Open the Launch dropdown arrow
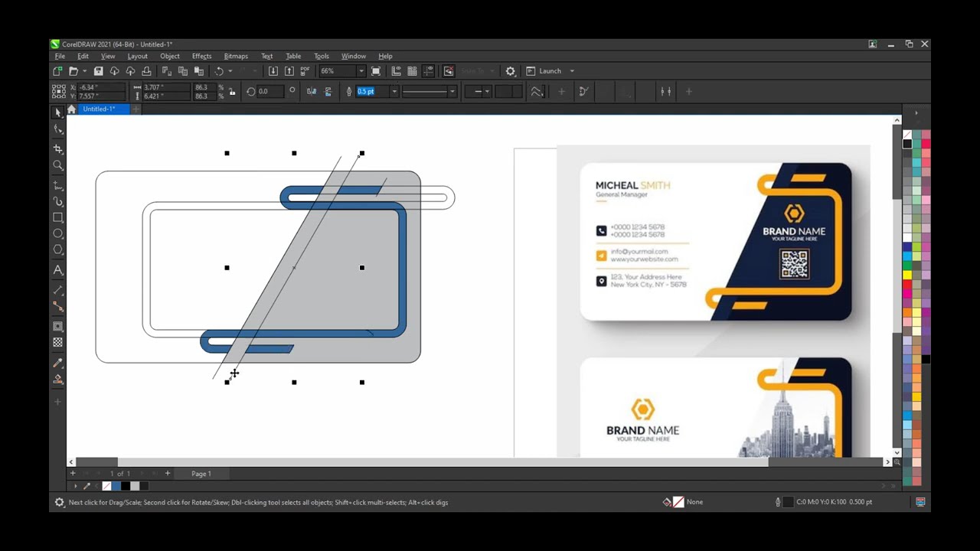The height and width of the screenshot is (551, 980). (x=572, y=71)
